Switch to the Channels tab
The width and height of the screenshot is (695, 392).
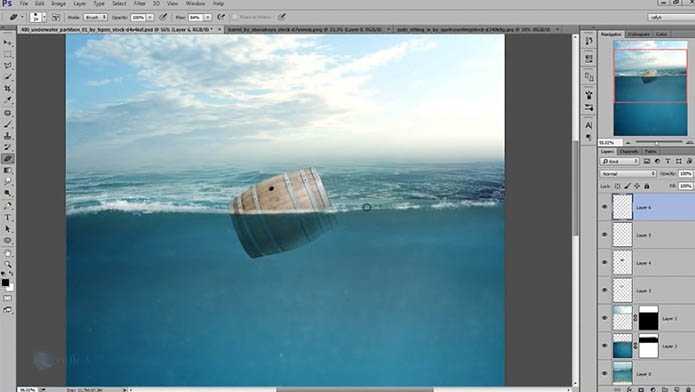click(629, 152)
